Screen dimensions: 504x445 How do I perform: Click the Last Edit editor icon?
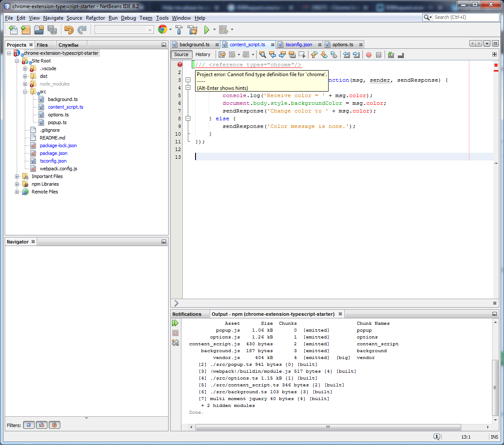pos(222,55)
